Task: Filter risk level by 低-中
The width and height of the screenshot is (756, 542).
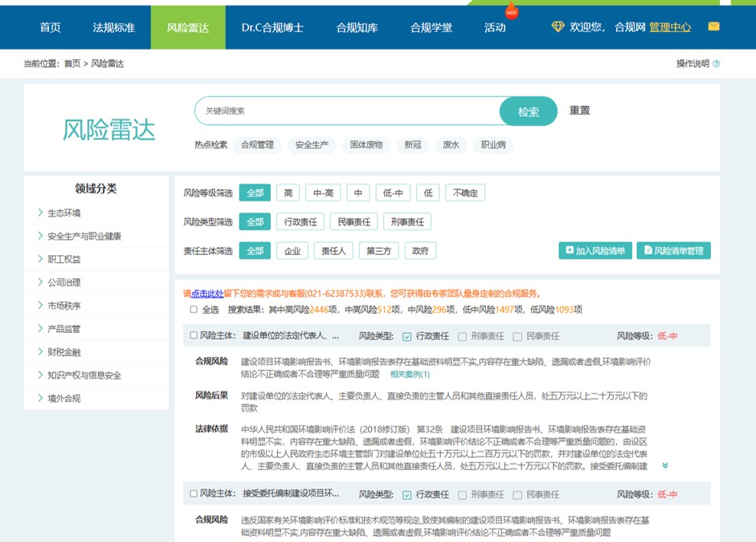Action: (x=393, y=193)
